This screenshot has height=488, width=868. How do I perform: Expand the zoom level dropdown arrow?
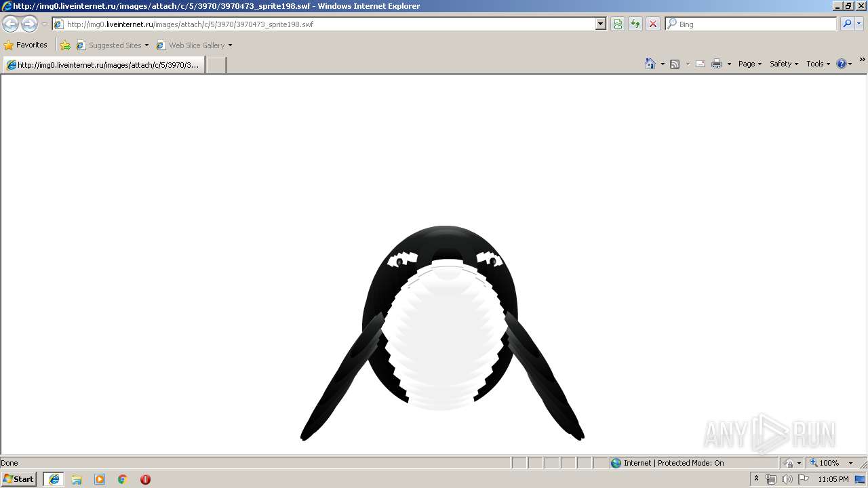pyautogui.click(x=850, y=463)
